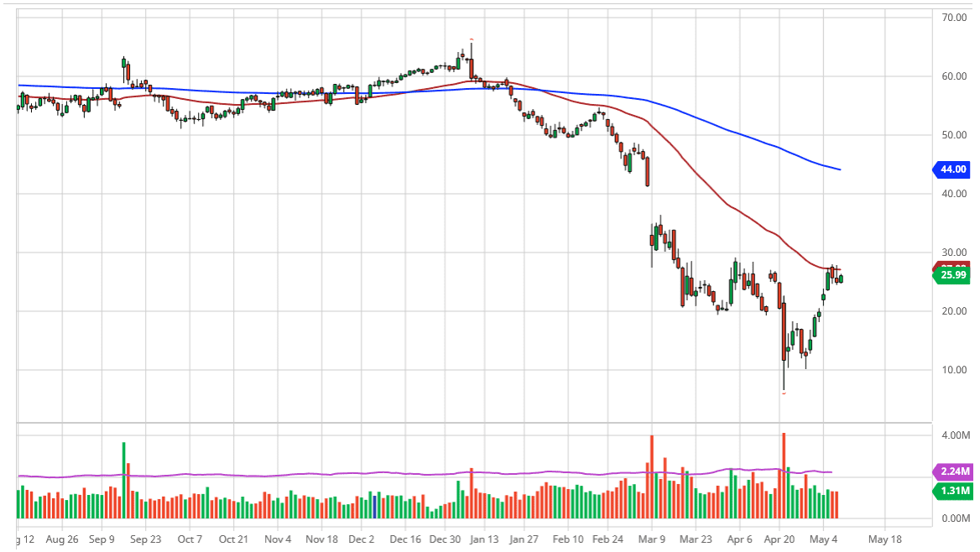Click the Feb 10 date on time axis
This screenshot has height=552, width=980.
pyautogui.click(x=570, y=539)
